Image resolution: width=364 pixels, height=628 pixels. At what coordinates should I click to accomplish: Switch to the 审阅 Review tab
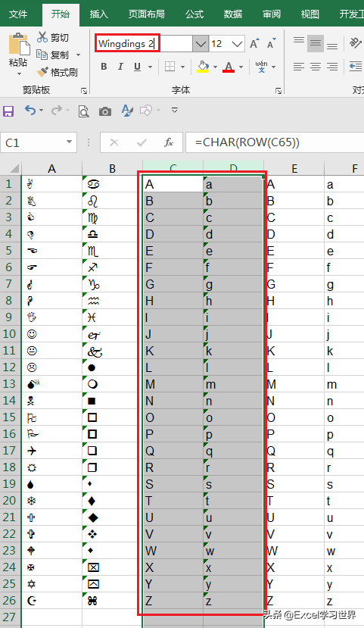coord(272,14)
